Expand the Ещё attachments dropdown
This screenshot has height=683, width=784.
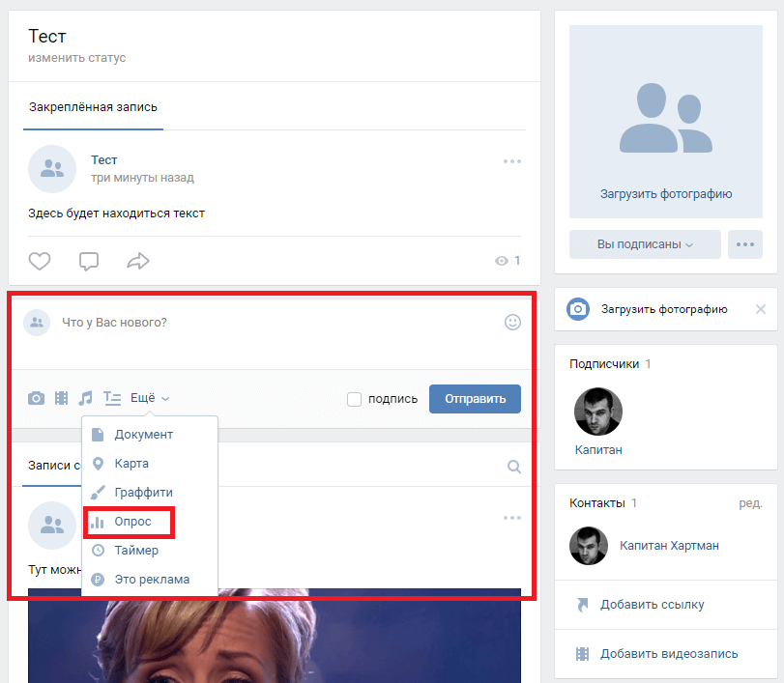tap(150, 398)
